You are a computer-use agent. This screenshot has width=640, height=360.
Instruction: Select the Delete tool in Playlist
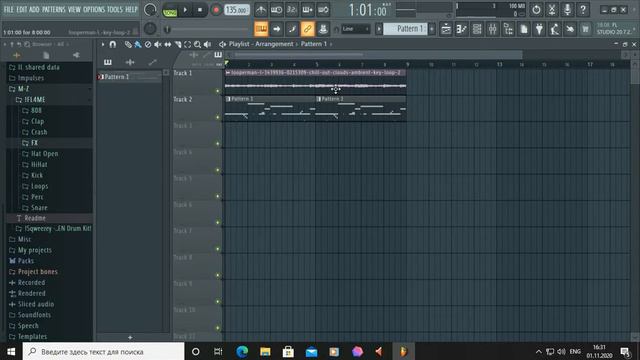pos(148,44)
